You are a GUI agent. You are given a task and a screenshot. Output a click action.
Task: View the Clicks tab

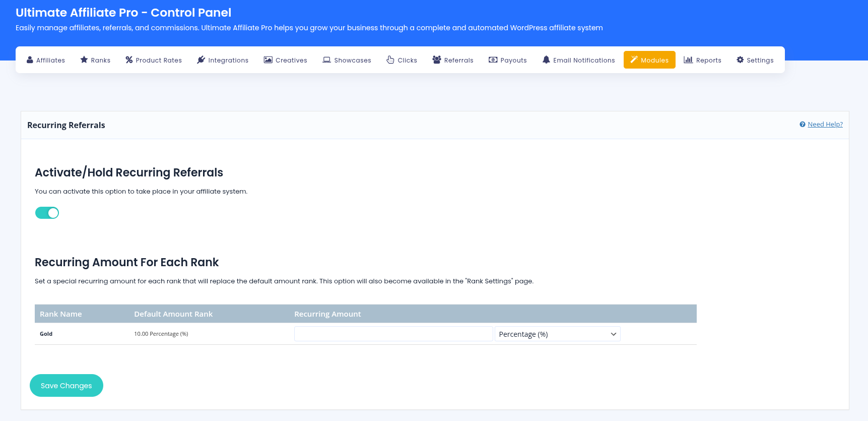pyautogui.click(x=402, y=60)
